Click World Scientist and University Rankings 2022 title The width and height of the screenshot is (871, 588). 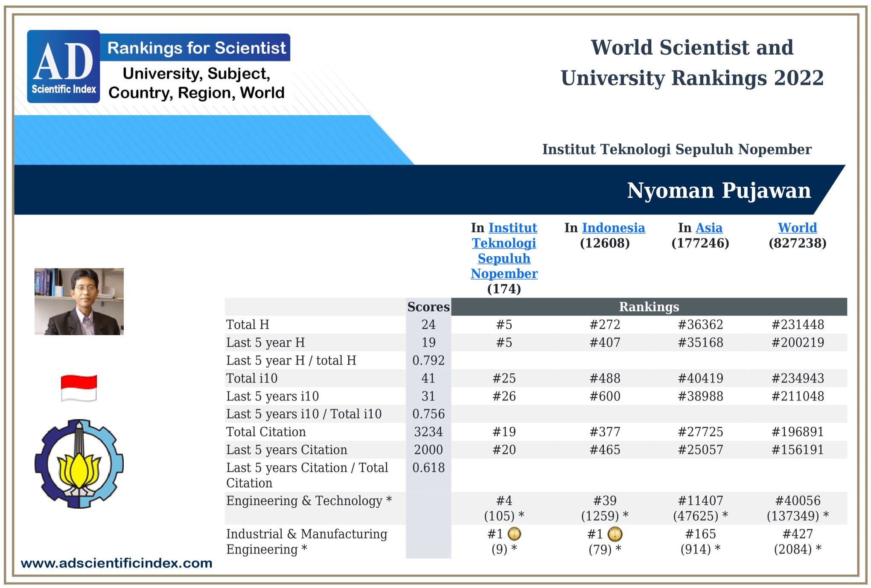[x=692, y=63]
